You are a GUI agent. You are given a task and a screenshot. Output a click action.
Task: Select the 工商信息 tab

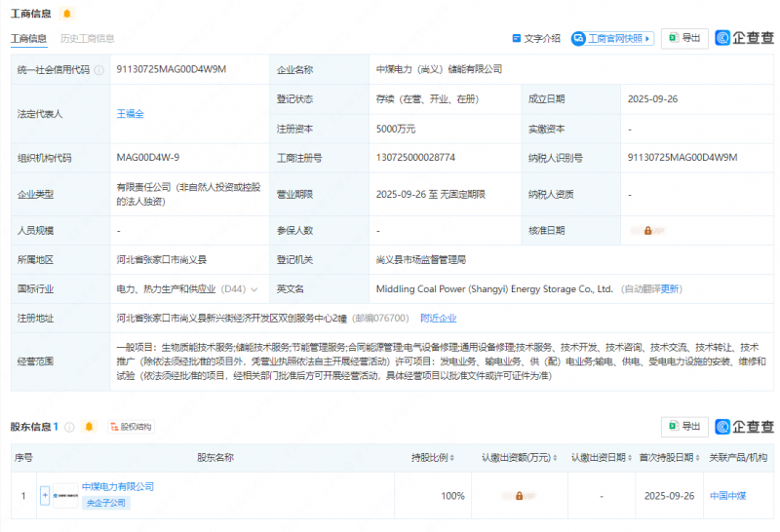(28, 39)
